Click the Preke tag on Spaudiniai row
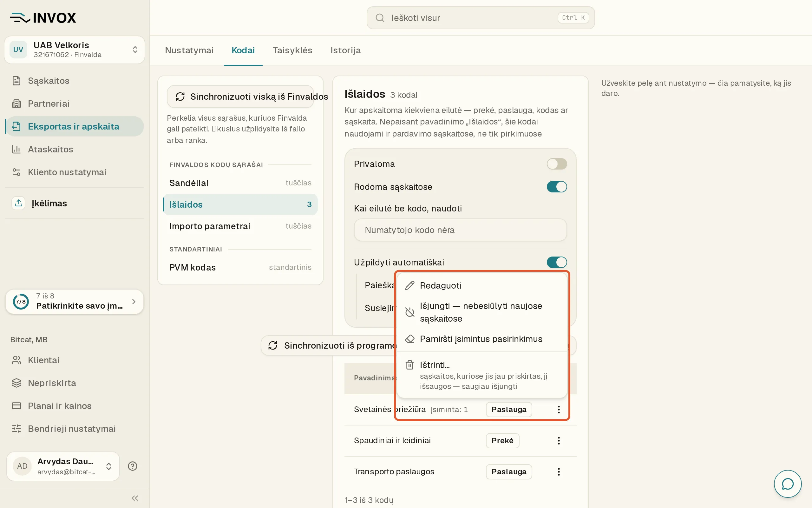 pos(502,440)
